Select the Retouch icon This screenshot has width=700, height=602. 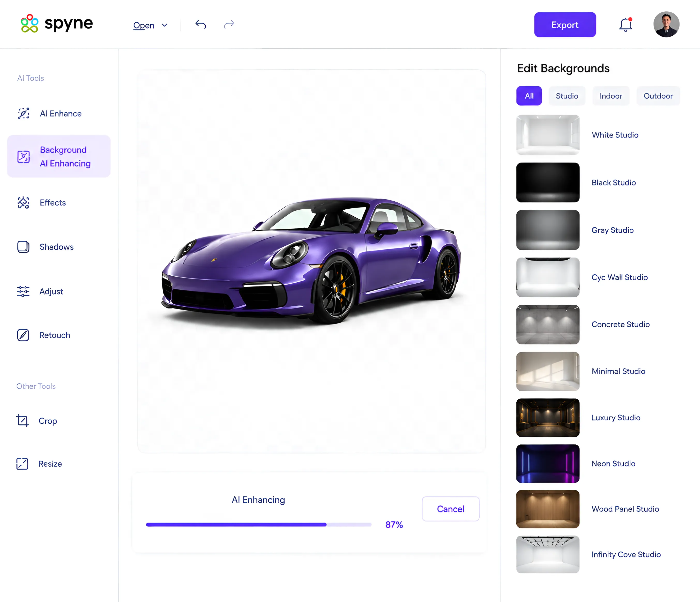pyautogui.click(x=23, y=335)
